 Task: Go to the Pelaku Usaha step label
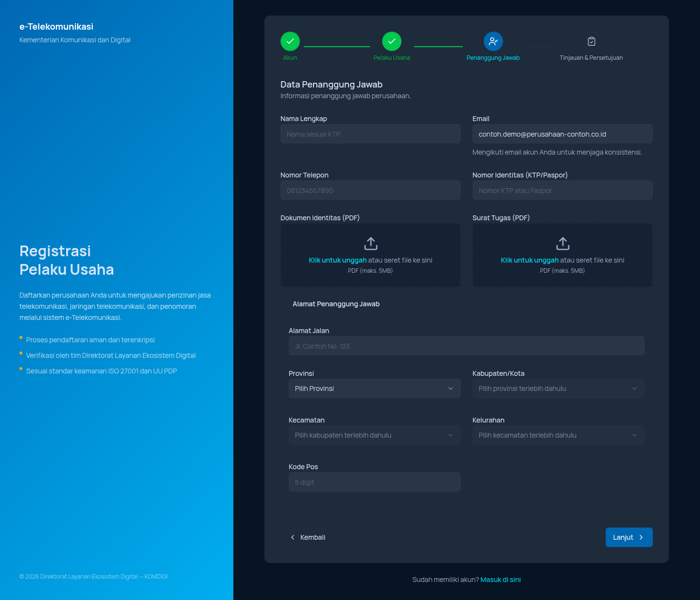click(x=392, y=58)
